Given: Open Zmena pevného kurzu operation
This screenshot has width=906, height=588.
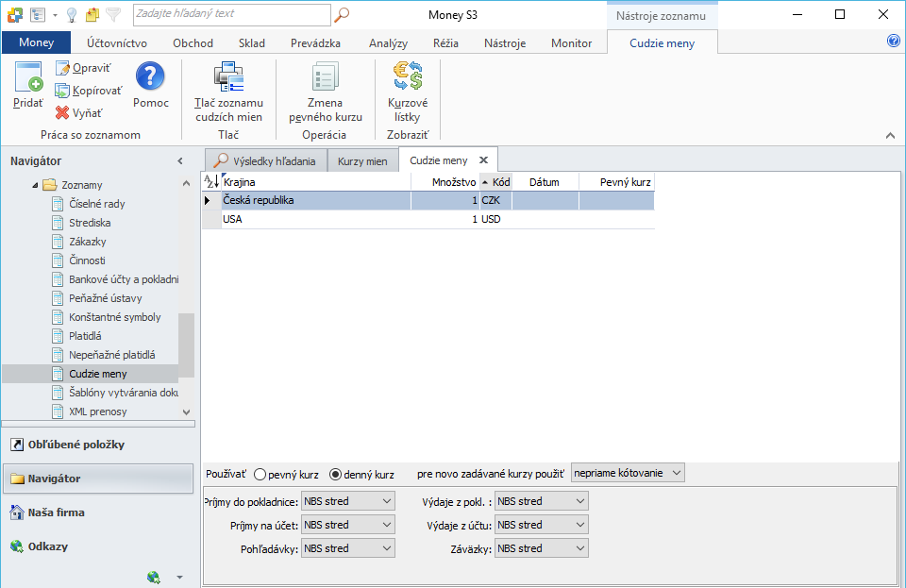Looking at the screenshot, I should click(x=326, y=92).
